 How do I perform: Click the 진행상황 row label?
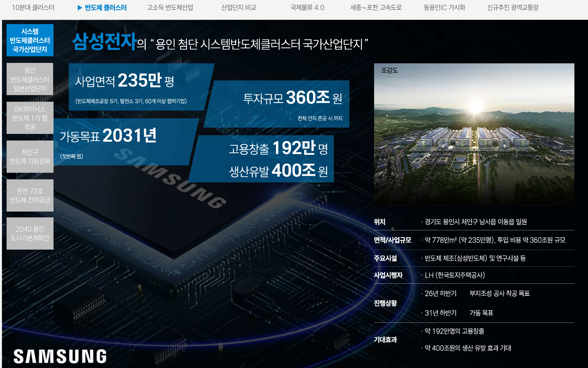pyautogui.click(x=385, y=303)
